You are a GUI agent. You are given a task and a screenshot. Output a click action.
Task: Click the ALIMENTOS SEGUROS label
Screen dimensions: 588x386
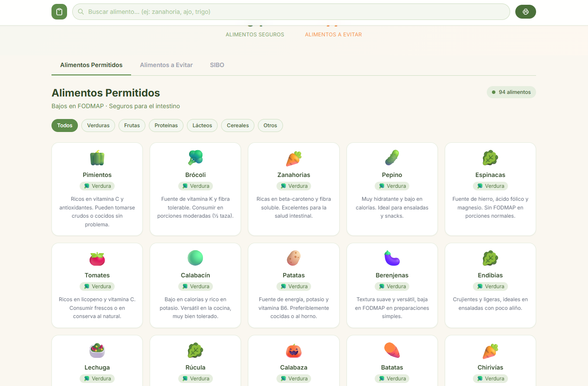click(255, 35)
